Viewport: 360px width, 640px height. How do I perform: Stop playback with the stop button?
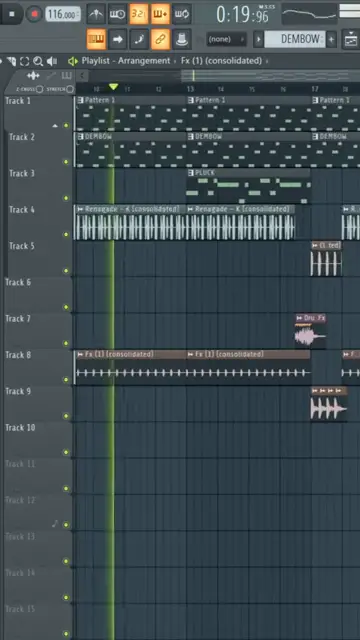click(x=12, y=14)
